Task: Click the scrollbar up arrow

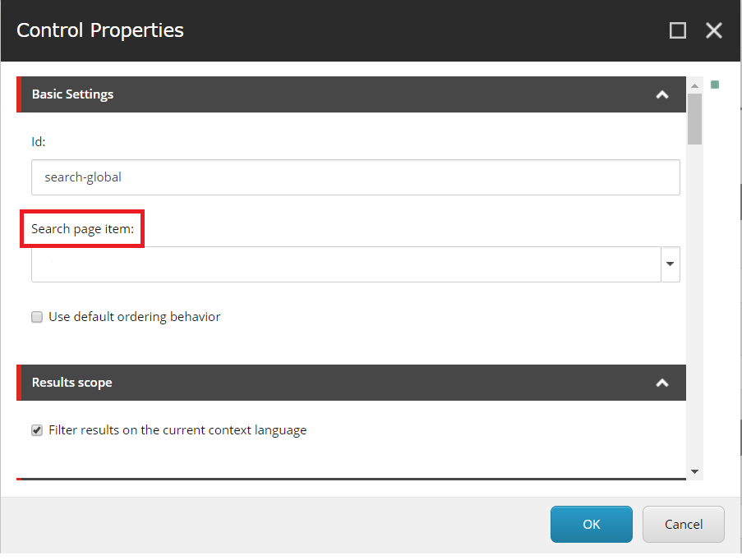Action: [x=694, y=85]
